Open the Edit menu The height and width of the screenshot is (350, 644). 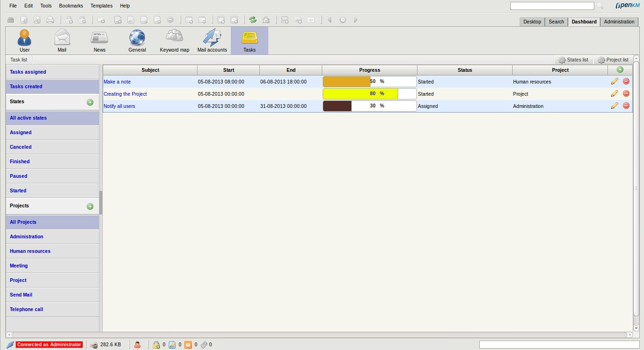[29, 6]
